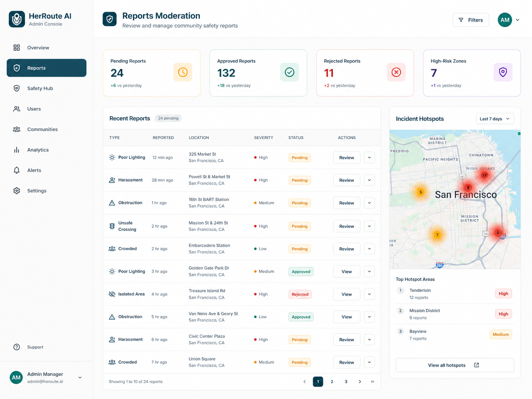
Task: Click the Analytics bar chart icon
Action: tap(17, 150)
